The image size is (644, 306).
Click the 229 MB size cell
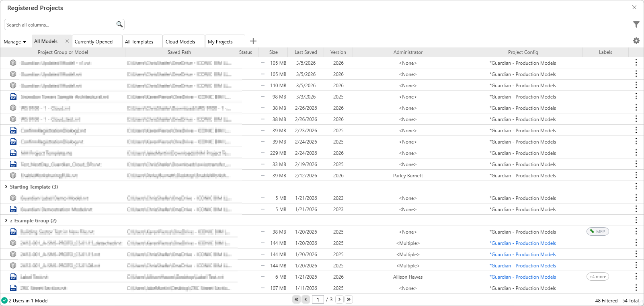click(278, 153)
